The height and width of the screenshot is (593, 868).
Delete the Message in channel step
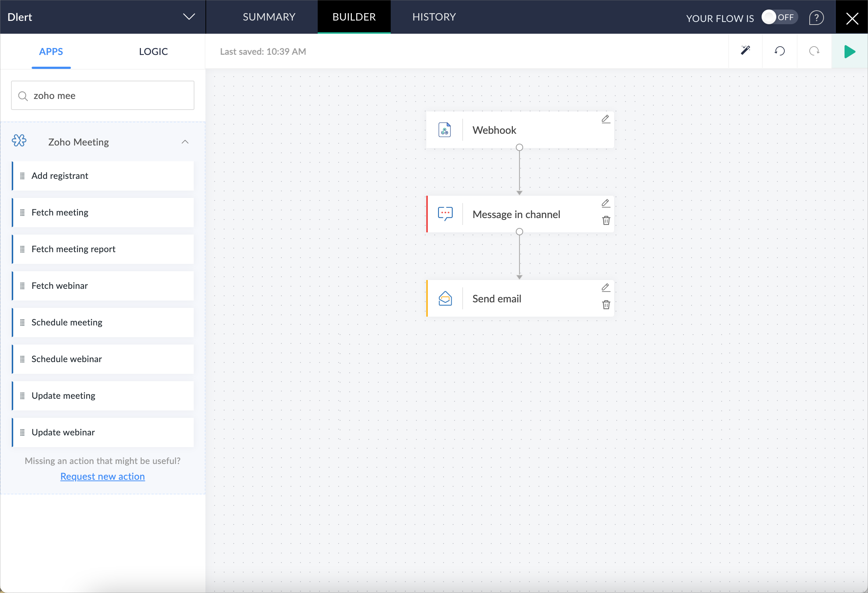[606, 221]
